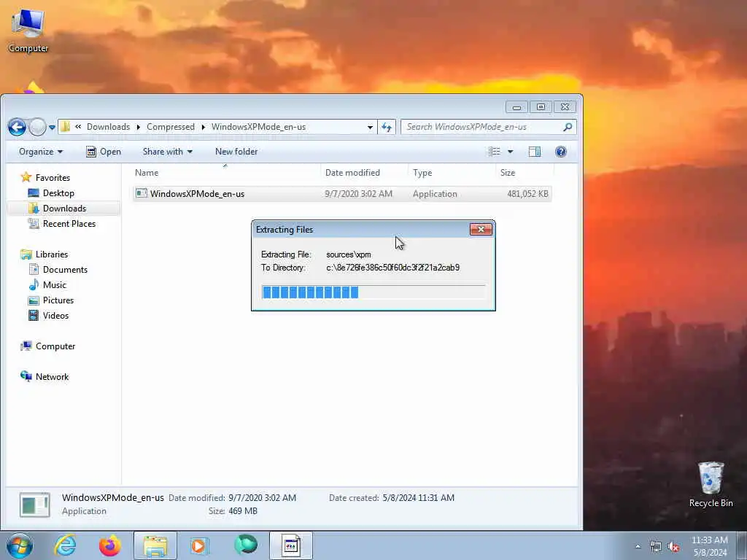Go back with the Explorer back arrow
This screenshot has width=747, height=560.
tap(17, 127)
